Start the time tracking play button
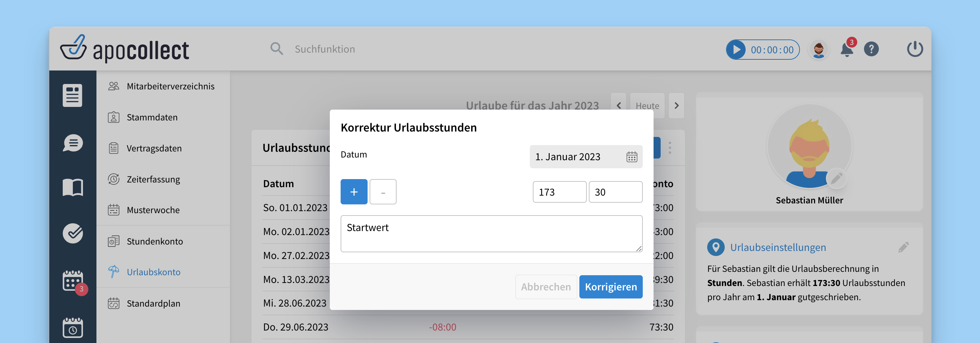This screenshot has width=980, height=343. click(737, 50)
